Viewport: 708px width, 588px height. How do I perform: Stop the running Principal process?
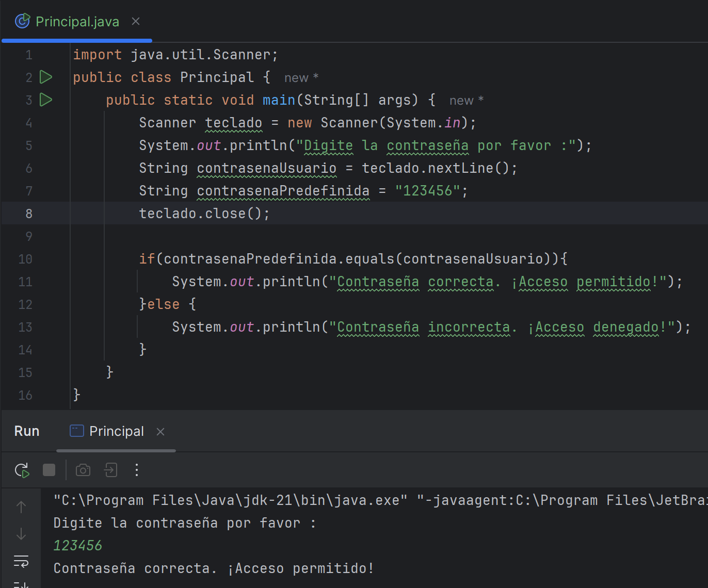[49, 470]
